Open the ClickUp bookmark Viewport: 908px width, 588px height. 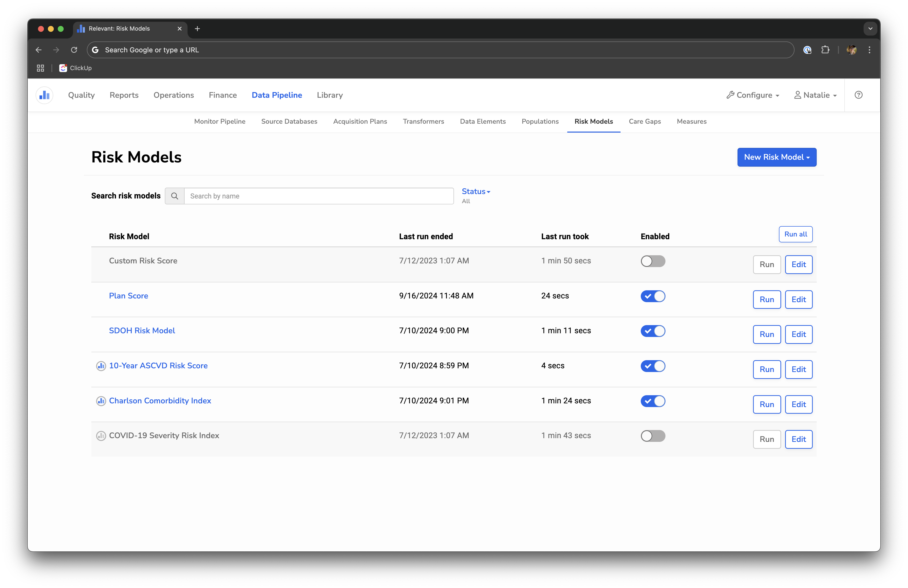pyautogui.click(x=76, y=68)
